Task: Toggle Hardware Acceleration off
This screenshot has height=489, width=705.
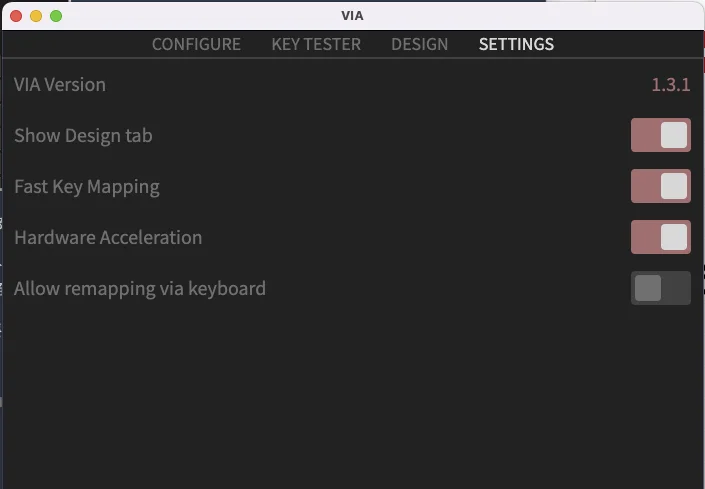Action: tap(660, 237)
